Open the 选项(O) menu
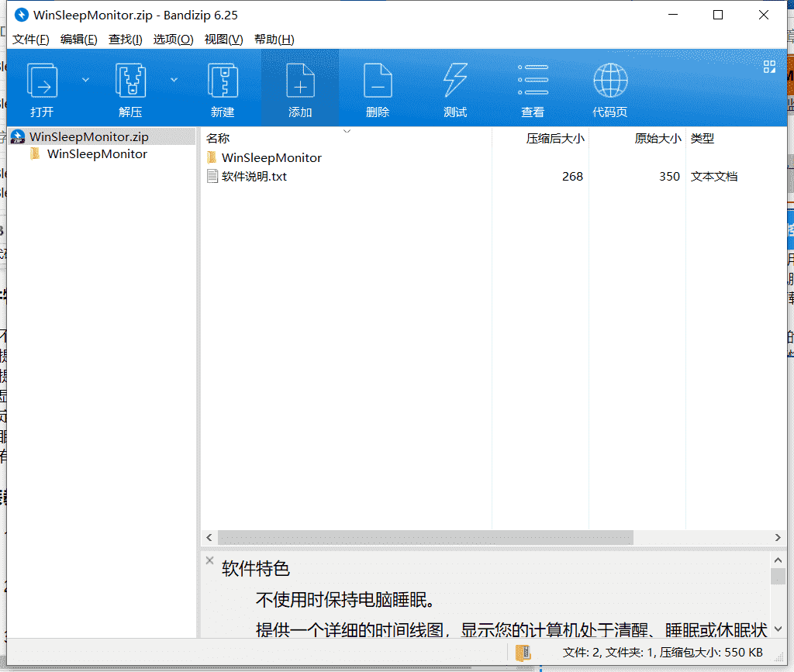 tap(173, 40)
